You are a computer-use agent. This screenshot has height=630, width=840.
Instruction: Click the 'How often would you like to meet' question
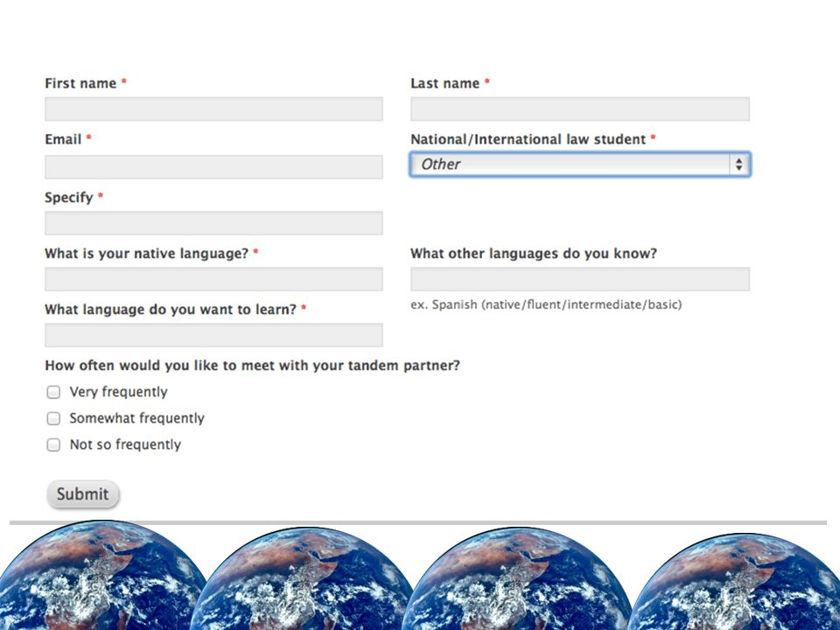click(252, 366)
